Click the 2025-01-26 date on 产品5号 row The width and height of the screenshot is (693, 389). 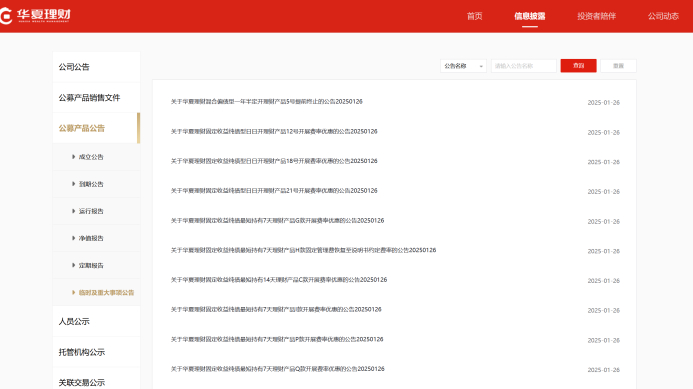604,103
